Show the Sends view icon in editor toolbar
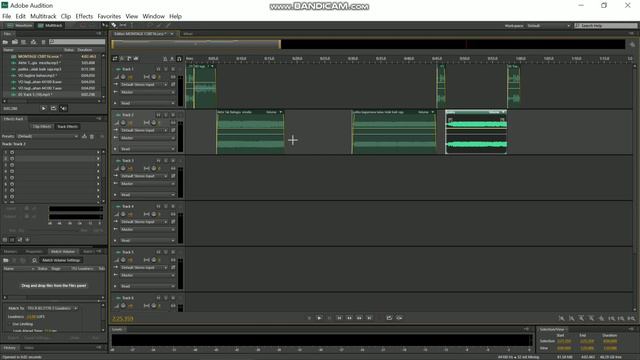Screen dimensions: 640x360 129,59
